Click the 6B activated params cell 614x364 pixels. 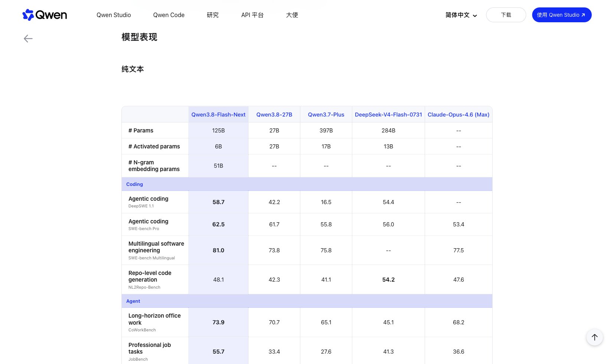click(x=218, y=147)
